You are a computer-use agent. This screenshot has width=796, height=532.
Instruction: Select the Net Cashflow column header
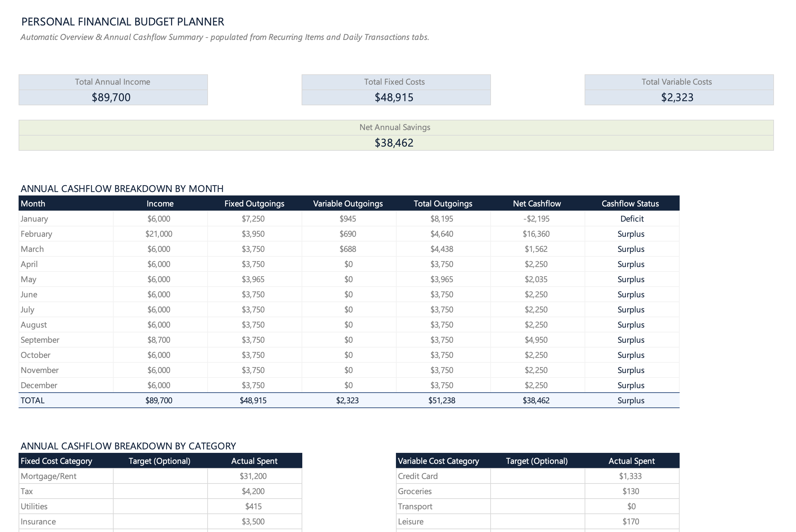(x=537, y=203)
